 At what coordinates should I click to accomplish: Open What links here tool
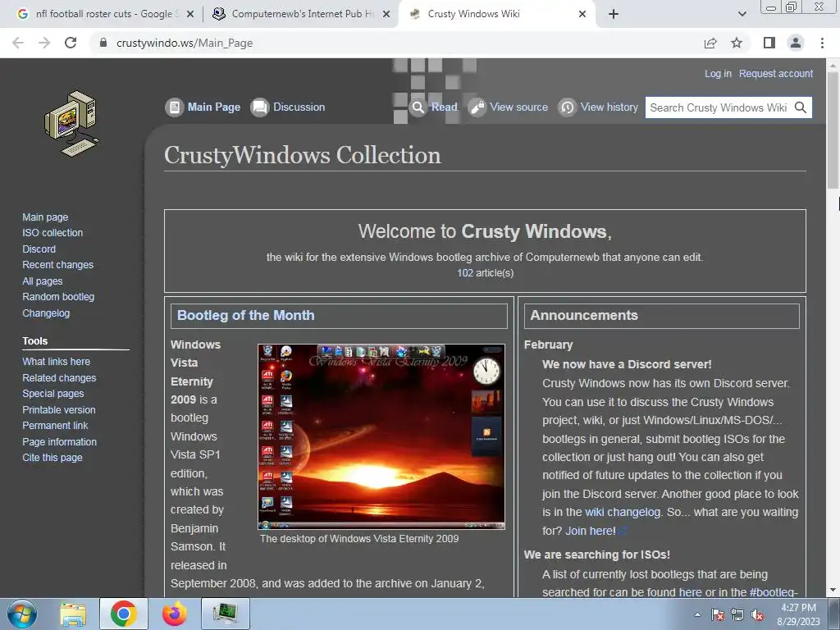[x=57, y=362]
